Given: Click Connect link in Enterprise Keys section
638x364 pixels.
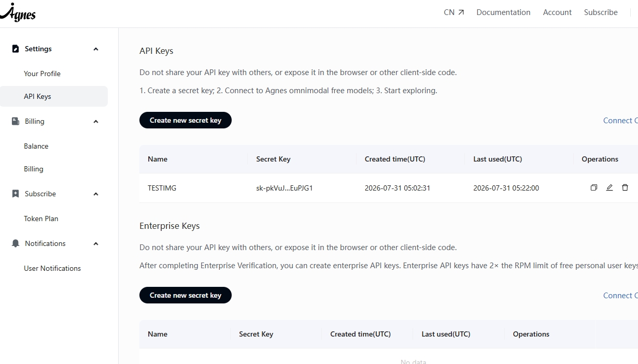Looking at the screenshot, I should (x=620, y=296).
